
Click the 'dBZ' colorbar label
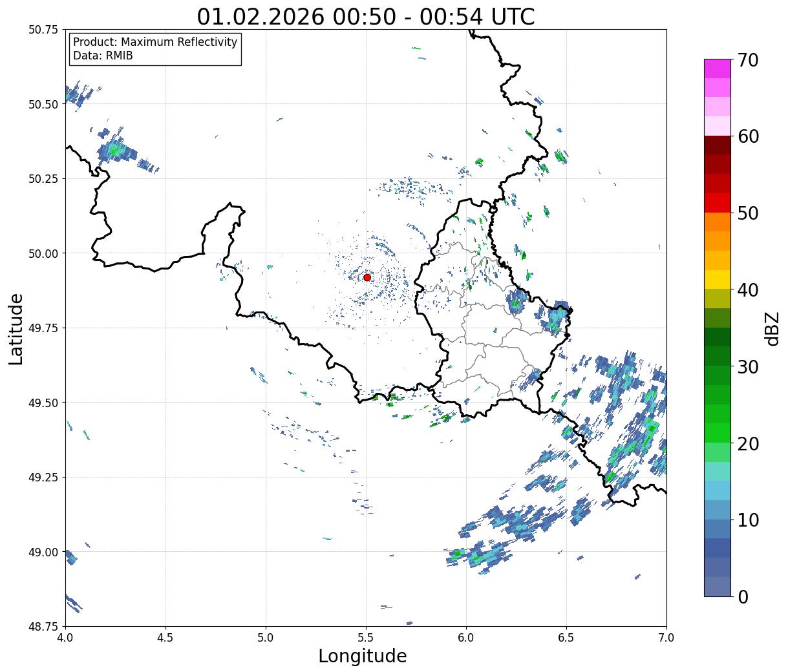[x=772, y=328]
